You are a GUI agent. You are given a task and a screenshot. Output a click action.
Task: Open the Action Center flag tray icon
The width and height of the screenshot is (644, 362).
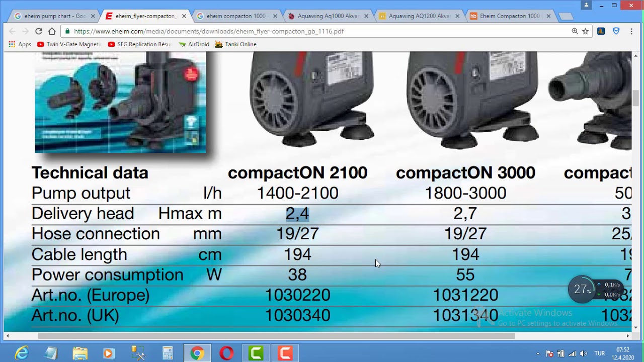[x=549, y=353]
